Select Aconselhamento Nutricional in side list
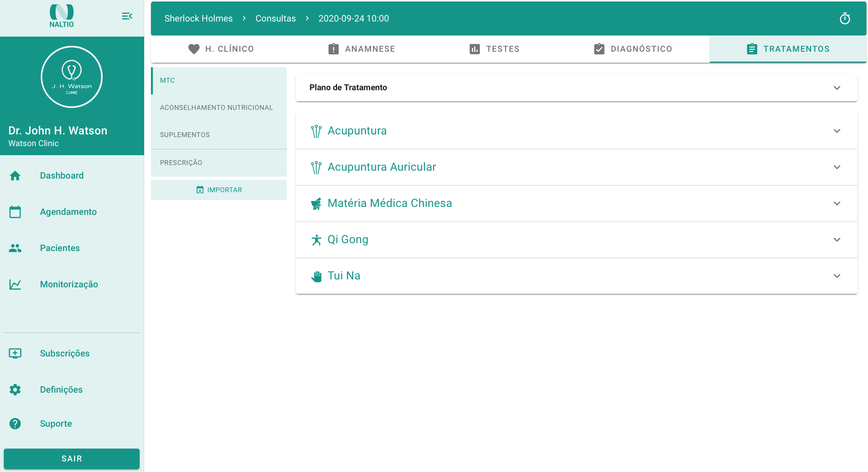The image size is (868, 472). [216, 108]
